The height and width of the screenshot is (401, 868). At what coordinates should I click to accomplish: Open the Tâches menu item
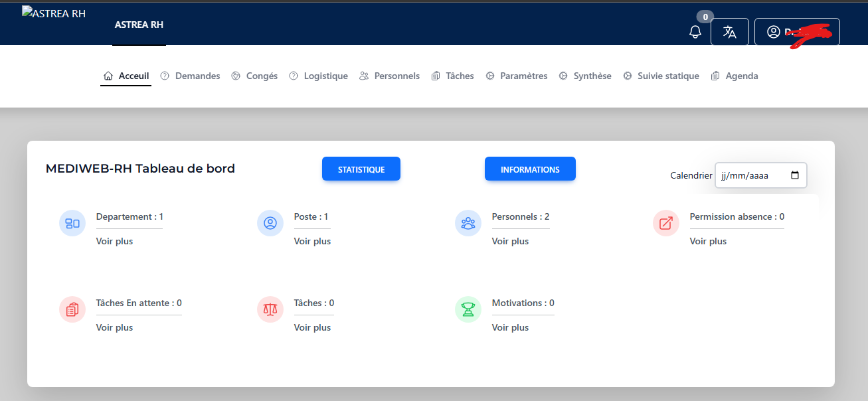pyautogui.click(x=452, y=76)
